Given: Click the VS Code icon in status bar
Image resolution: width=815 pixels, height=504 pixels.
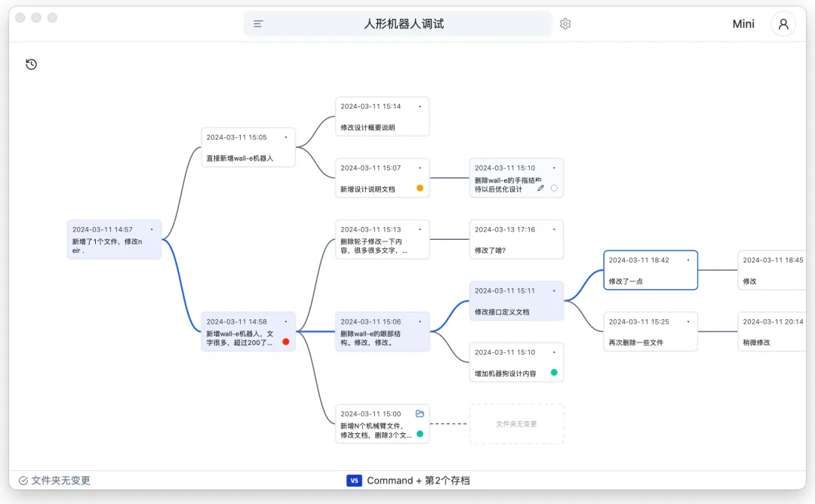Looking at the screenshot, I should [354, 481].
